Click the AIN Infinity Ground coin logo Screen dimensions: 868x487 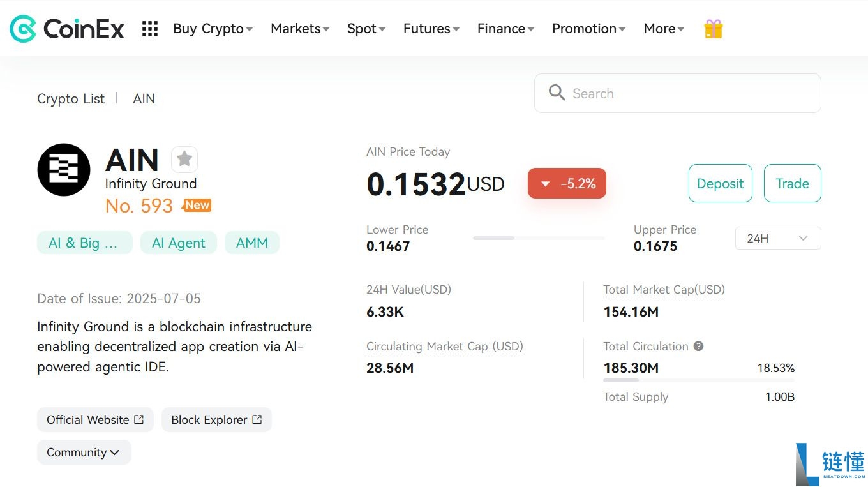pyautogui.click(x=64, y=170)
